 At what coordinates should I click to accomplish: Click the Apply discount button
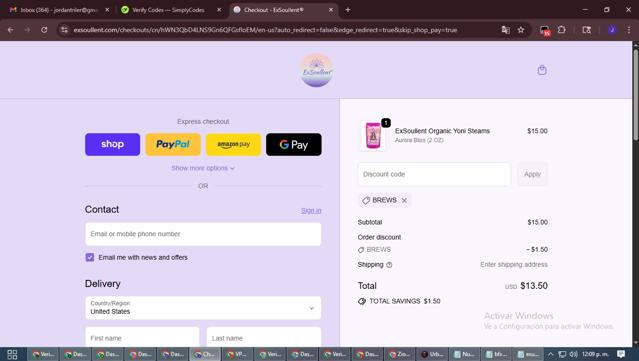[532, 174]
